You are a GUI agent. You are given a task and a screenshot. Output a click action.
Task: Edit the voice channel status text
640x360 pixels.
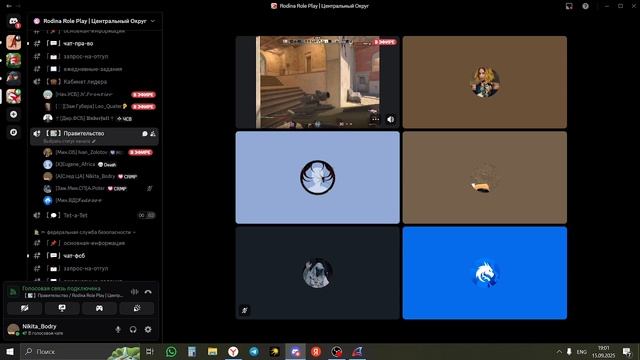coord(69,141)
